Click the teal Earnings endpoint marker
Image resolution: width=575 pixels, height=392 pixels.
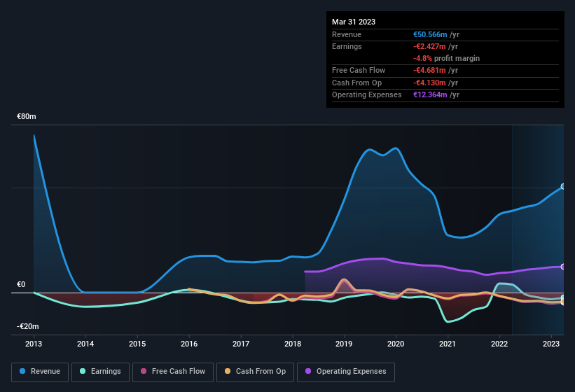(x=563, y=297)
